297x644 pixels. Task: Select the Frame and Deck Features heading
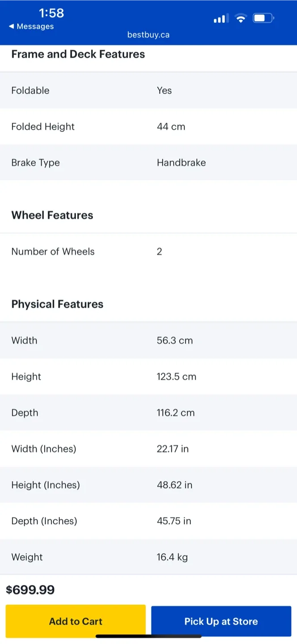[x=78, y=54]
